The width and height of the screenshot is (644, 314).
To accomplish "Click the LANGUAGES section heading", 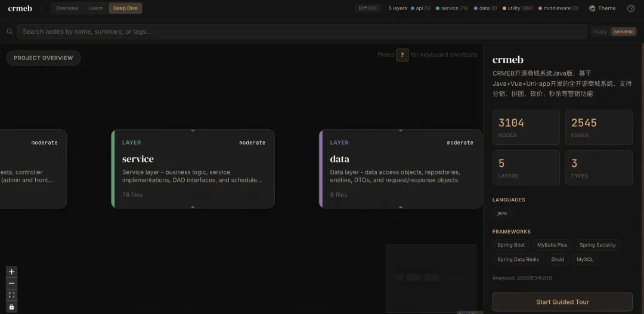I will [509, 200].
